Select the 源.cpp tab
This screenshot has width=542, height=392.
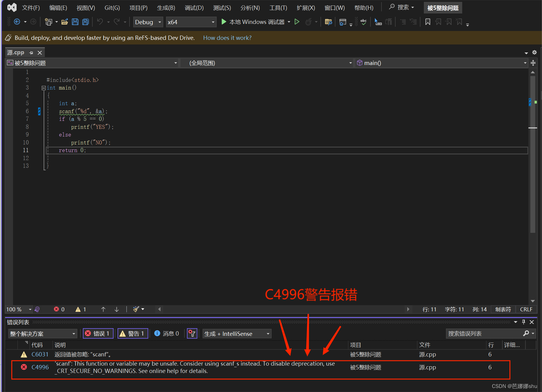tap(15, 52)
